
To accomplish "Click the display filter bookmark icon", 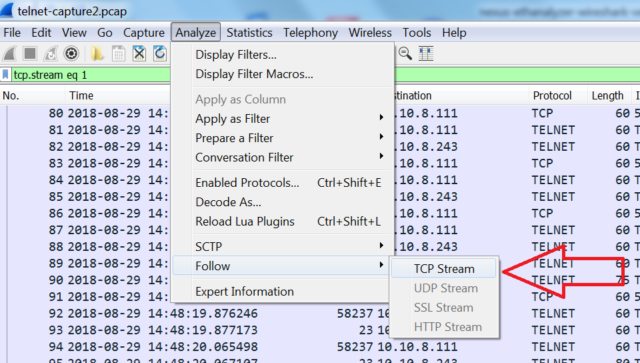I will pyautogui.click(x=5, y=75).
